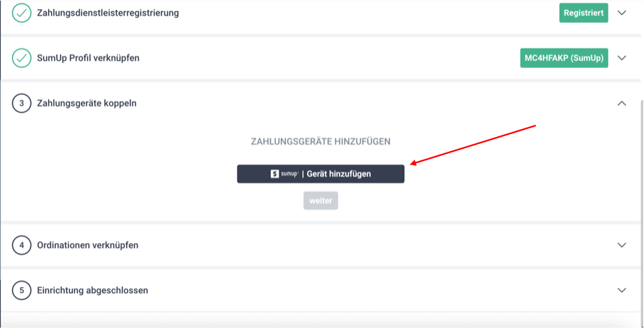The height and width of the screenshot is (329, 644).
Task: Click the Zahlungsgeräte koppeln heading
Action: [87, 104]
